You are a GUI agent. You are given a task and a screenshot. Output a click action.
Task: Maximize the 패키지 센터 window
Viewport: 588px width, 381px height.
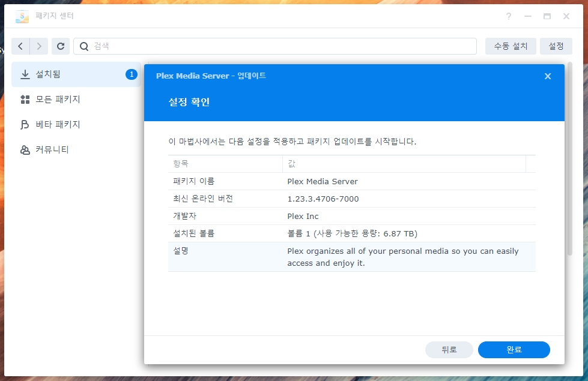point(547,16)
